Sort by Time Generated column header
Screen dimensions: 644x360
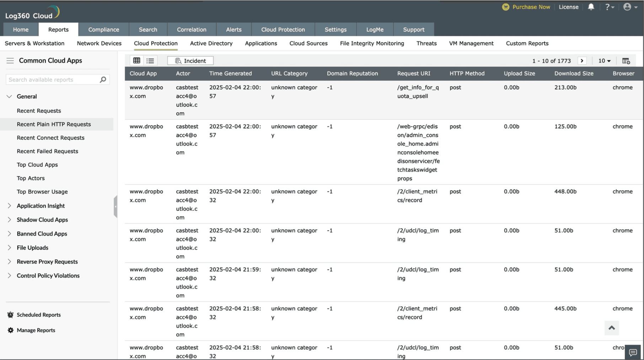(230, 73)
